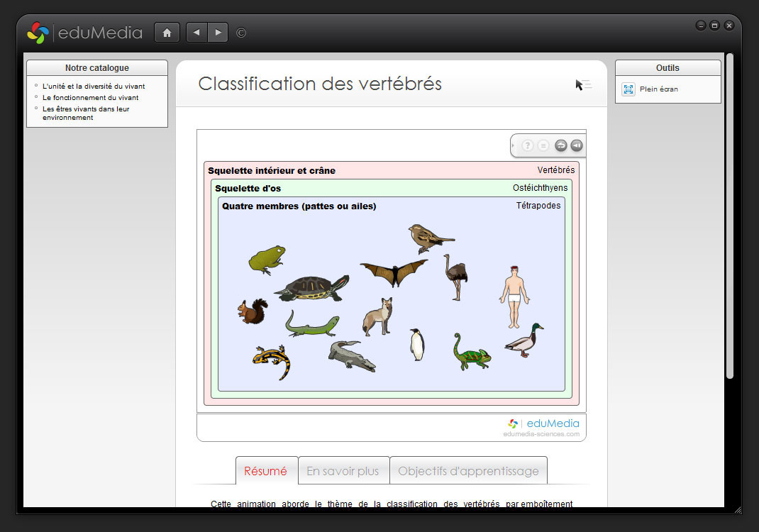Image resolution: width=759 pixels, height=532 pixels.
Task: Select the Résumé tab
Action: coord(266,471)
